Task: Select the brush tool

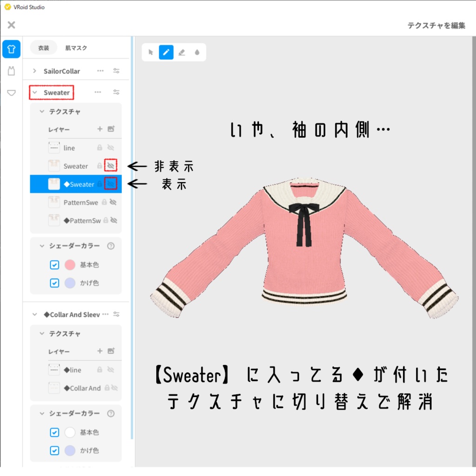Action: coord(166,53)
